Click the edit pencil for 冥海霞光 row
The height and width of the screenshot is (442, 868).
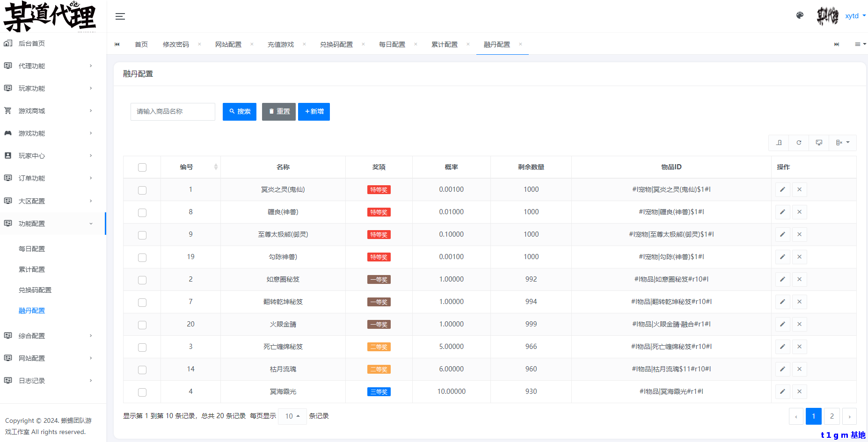(x=782, y=391)
